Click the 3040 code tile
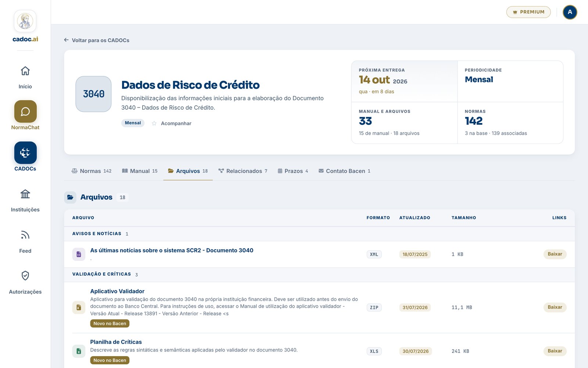The width and height of the screenshot is (588, 368). click(x=93, y=94)
